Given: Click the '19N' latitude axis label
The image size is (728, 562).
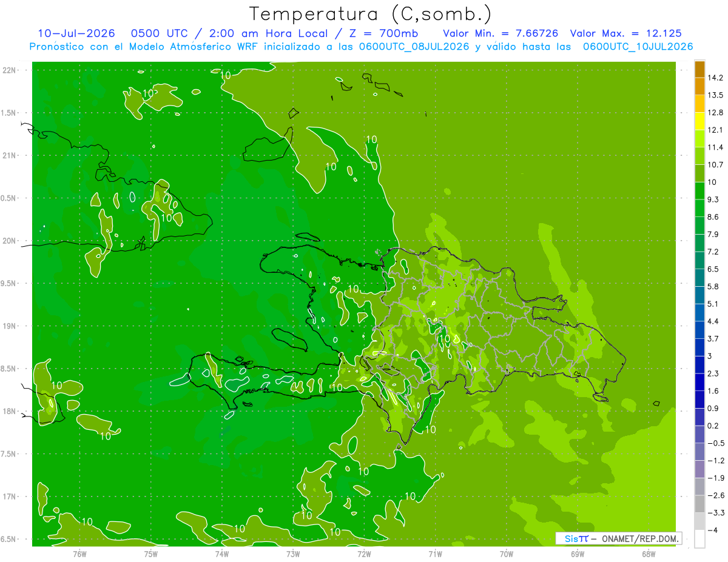Looking at the screenshot, I should pos(10,326).
